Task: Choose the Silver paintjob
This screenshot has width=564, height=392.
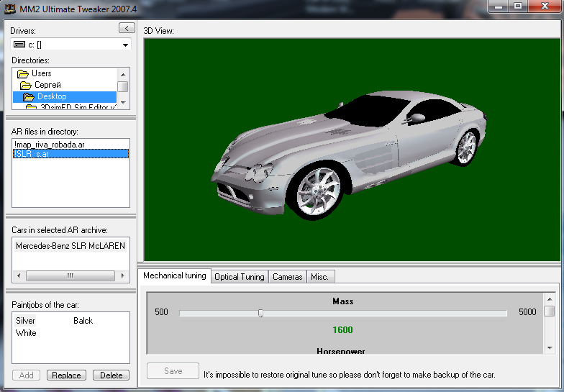Action: 26,321
